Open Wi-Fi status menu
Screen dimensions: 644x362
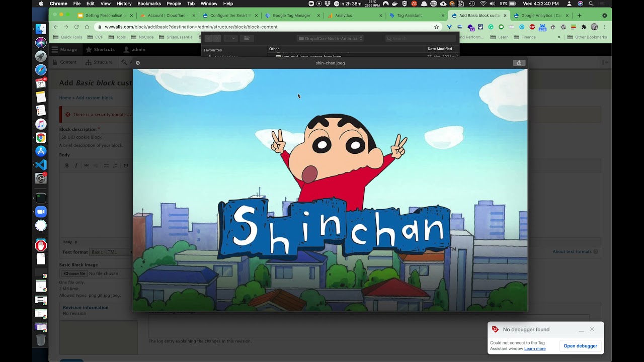pyautogui.click(x=483, y=4)
